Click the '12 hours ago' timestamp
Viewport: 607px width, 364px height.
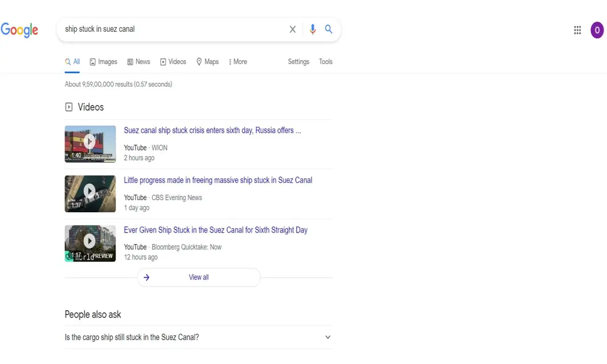click(x=141, y=257)
